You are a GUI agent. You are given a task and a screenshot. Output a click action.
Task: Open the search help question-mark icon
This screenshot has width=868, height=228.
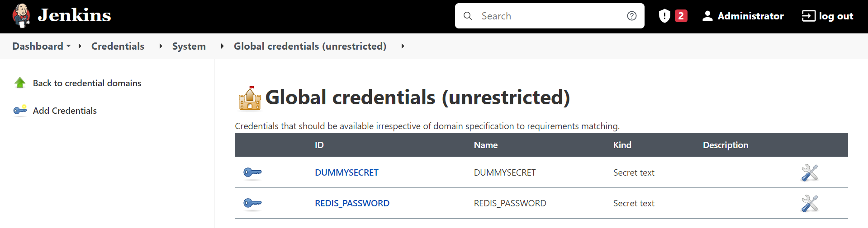tap(631, 16)
